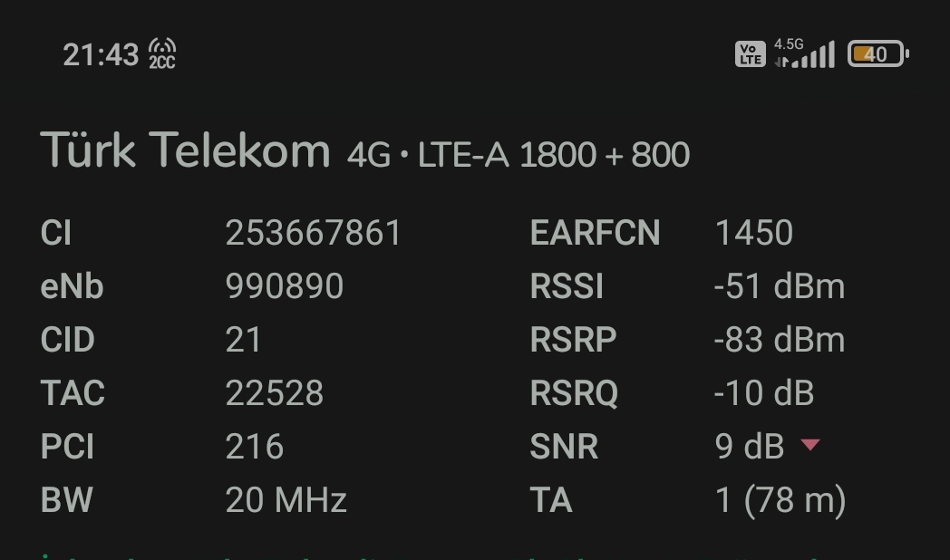The width and height of the screenshot is (950, 560).
Task: Tap the red SNR trend arrow
Action: click(x=810, y=445)
